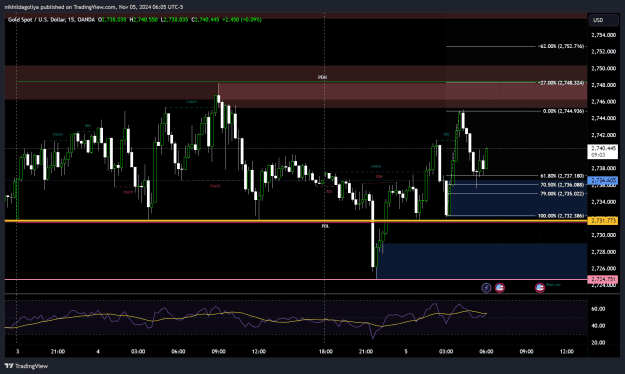Image resolution: width=625 pixels, height=374 pixels.
Task: Click the 60.00 RSI axis label
Action: (598, 309)
